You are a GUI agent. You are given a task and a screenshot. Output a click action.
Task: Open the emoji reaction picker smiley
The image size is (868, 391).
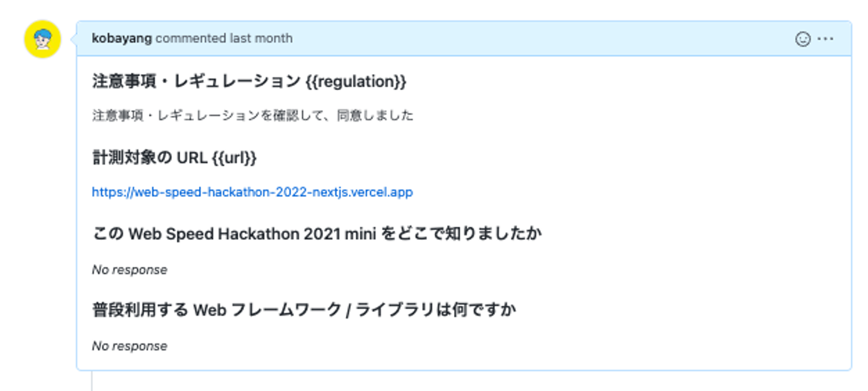[802, 39]
